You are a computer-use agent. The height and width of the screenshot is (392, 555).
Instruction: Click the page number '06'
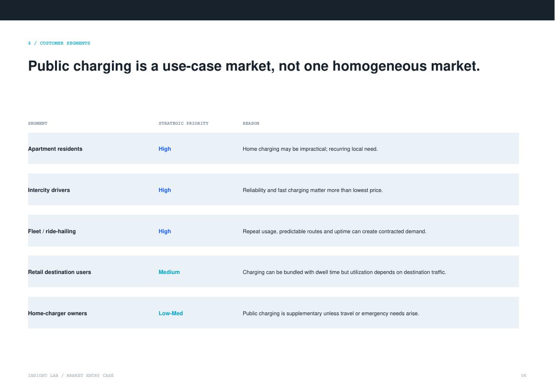point(524,375)
